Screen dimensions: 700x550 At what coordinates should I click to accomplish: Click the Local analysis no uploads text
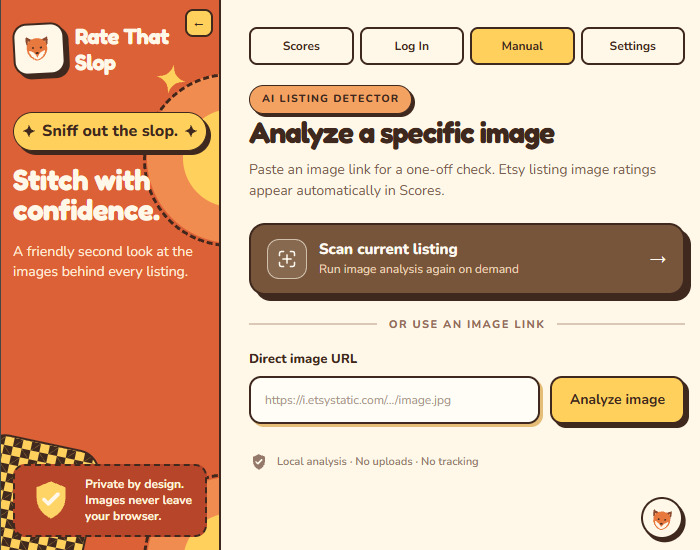click(x=378, y=461)
